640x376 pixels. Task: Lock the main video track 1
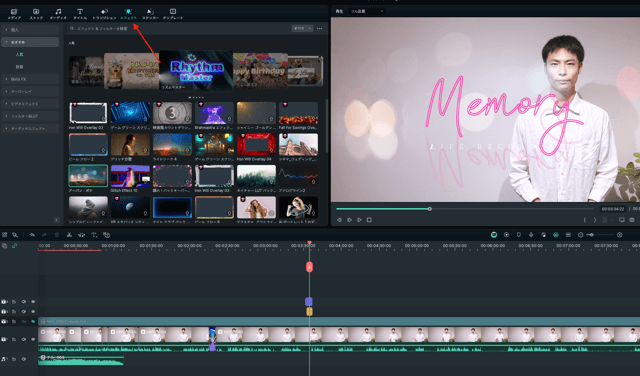14,339
